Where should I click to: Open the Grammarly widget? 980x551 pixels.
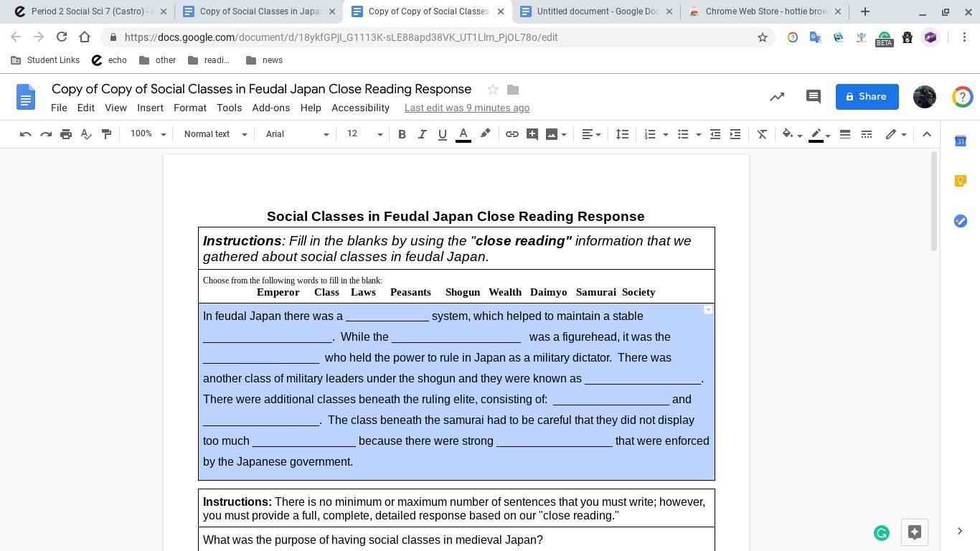(882, 532)
